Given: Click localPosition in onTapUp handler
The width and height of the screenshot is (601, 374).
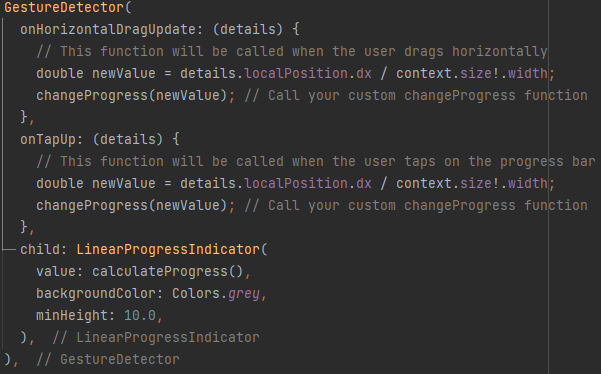Looking at the screenshot, I should coord(296,184).
